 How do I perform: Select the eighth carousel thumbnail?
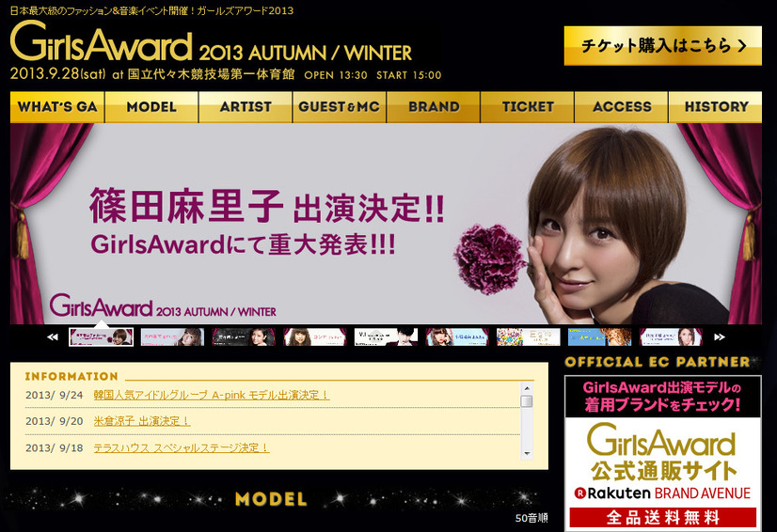599,337
